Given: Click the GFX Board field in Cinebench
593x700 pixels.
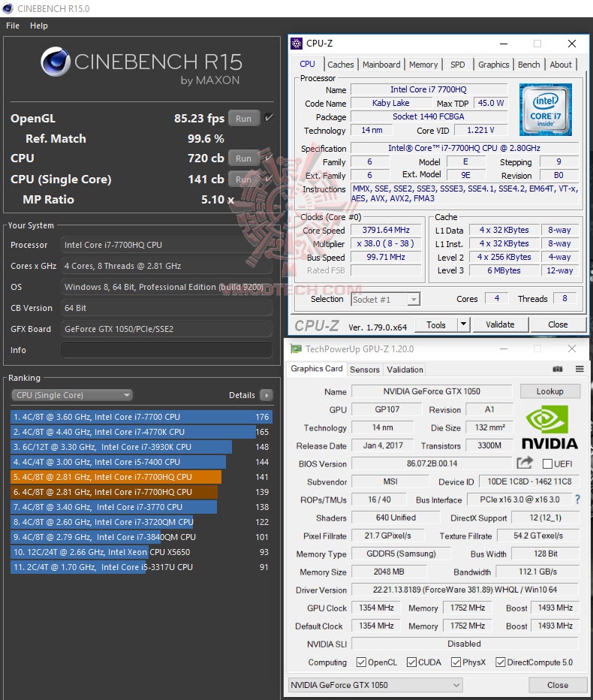Looking at the screenshot, I should point(167,328).
